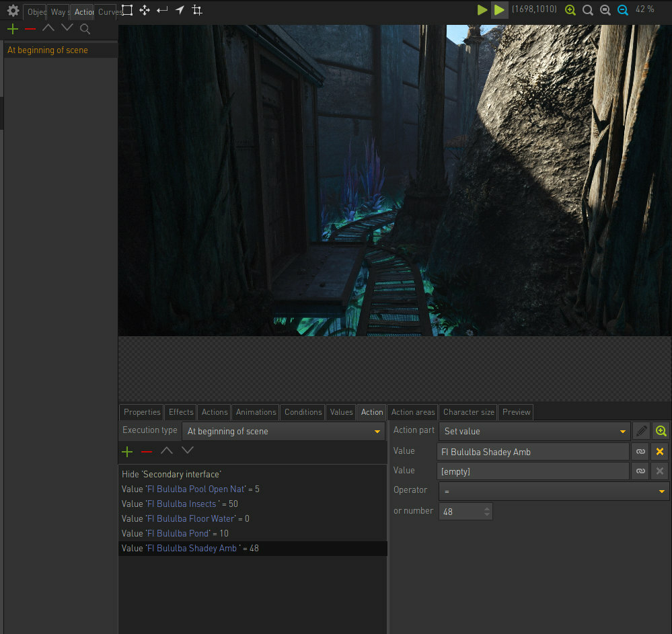The width and height of the screenshot is (672, 634).
Task: Zoom out with the blue magnifier minus
Action: 623,10
